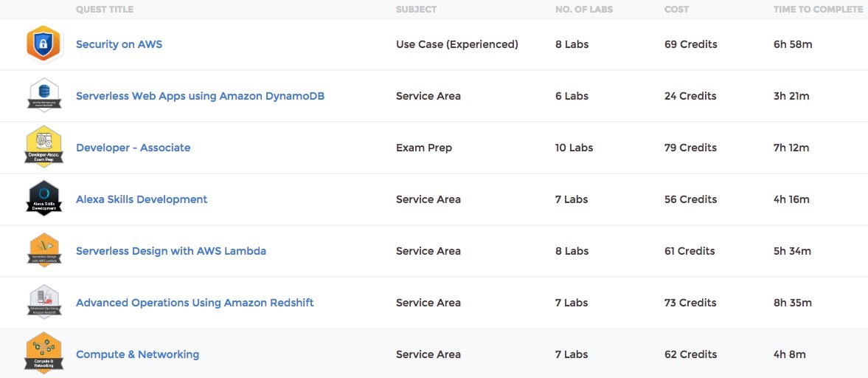
Task: Click '7 Labs' in Alexa Skills row
Action: 572,199
